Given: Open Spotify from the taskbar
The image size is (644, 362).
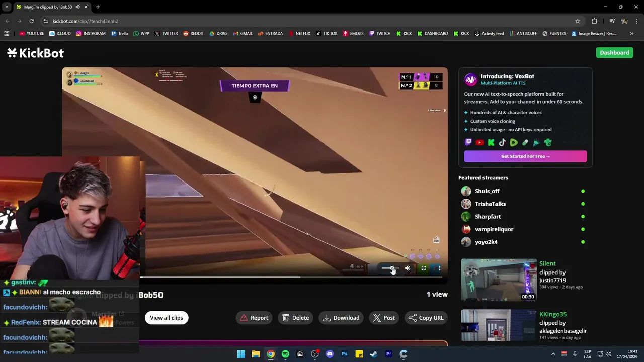Looking at the screenshot, I should tap(285, 354).
